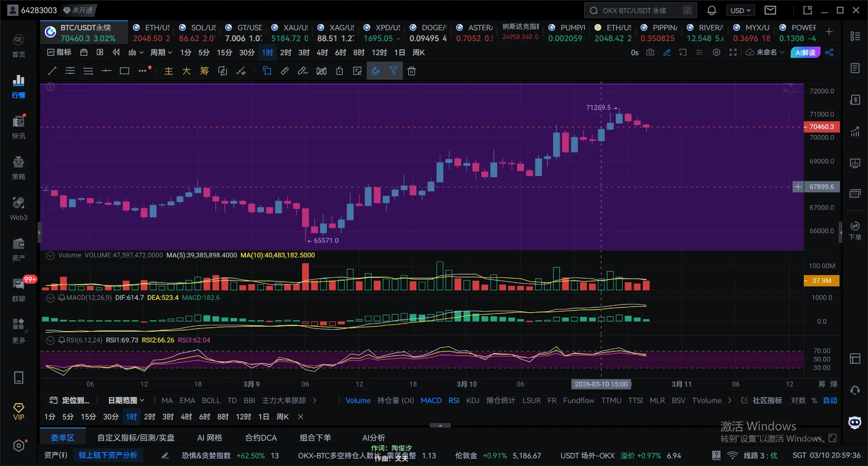Go to the Web3 section
This screenshot has width=868, height=466.
point(19,209)
